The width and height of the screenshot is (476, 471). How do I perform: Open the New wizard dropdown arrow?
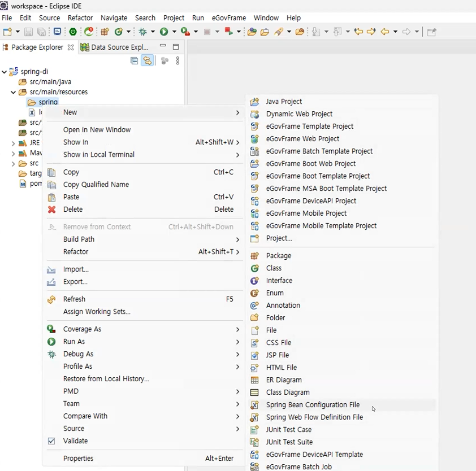click(18, 32)
